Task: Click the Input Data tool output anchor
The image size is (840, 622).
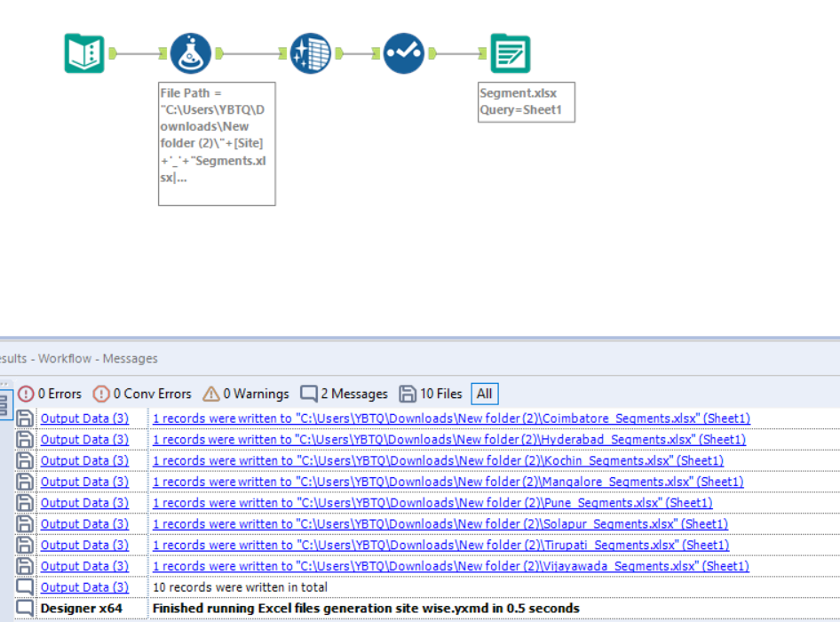Action: click(113, 53)
